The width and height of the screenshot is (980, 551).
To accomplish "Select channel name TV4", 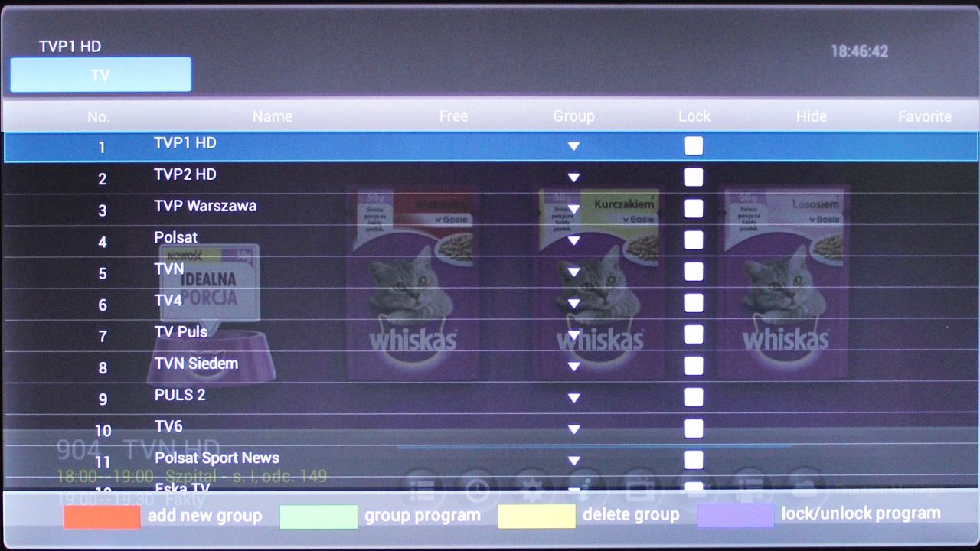I will pos(168,300).
